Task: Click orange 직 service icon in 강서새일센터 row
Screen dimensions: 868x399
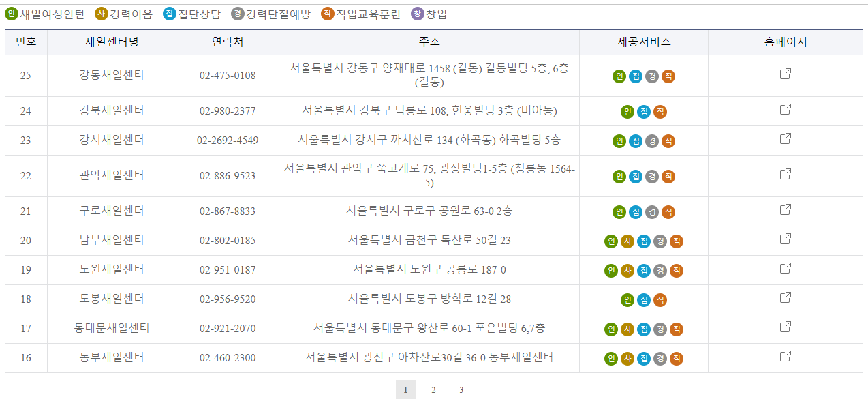Action: [x=668, y=141]
